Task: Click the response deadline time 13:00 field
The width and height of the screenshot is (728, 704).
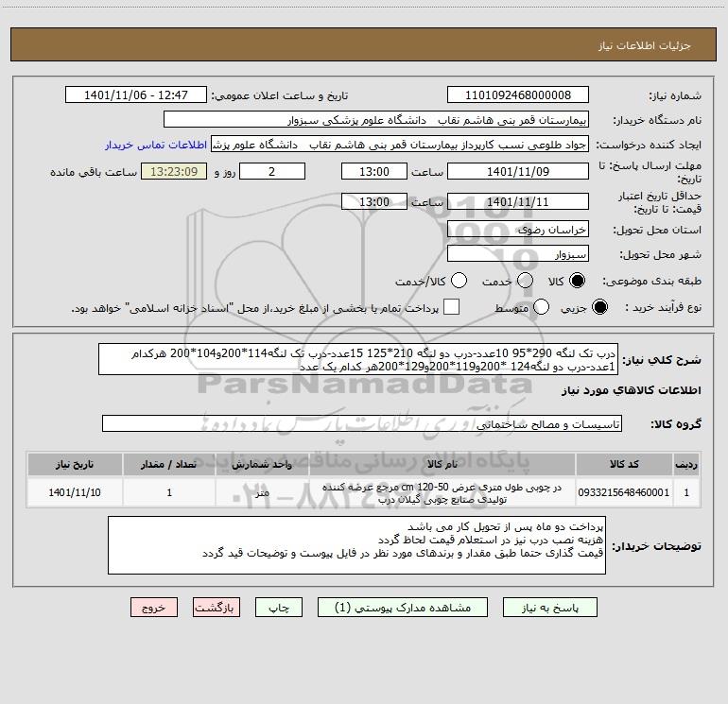Action: 374,171
